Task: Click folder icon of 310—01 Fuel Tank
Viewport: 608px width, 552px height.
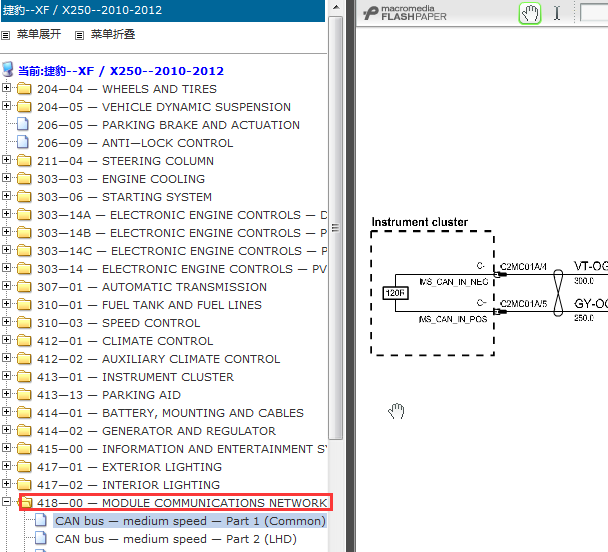Action: 24,304
